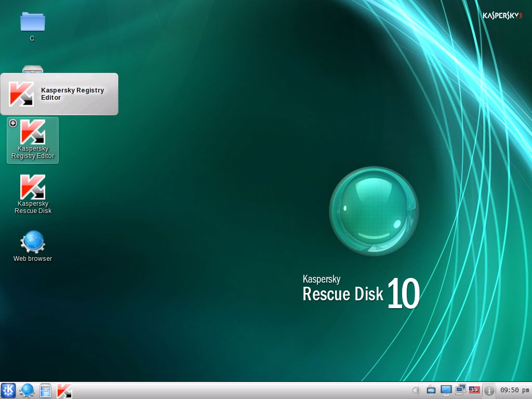Open the file manager from the taskbar
532x399 pixels.
click(x=45, y=390)
